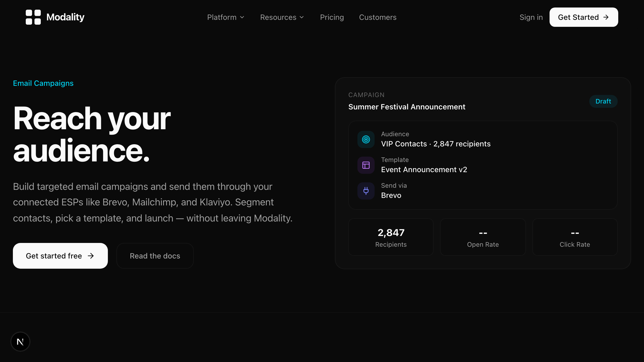
Task: Click the Send via plug icon
Action: click(366, 191)
